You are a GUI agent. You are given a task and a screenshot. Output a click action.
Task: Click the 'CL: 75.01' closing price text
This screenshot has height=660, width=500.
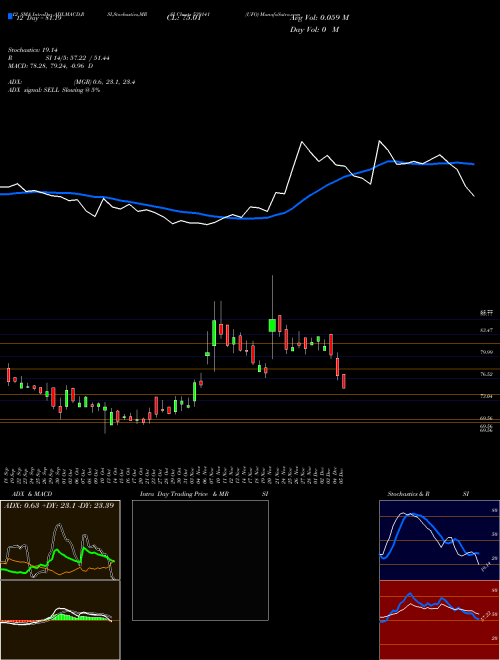183,18
